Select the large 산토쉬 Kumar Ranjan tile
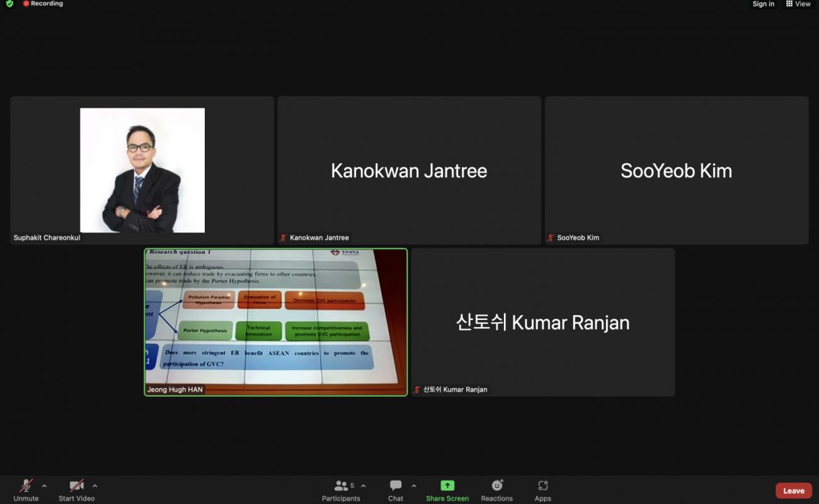The image size is (819, 504). (543, 323)
